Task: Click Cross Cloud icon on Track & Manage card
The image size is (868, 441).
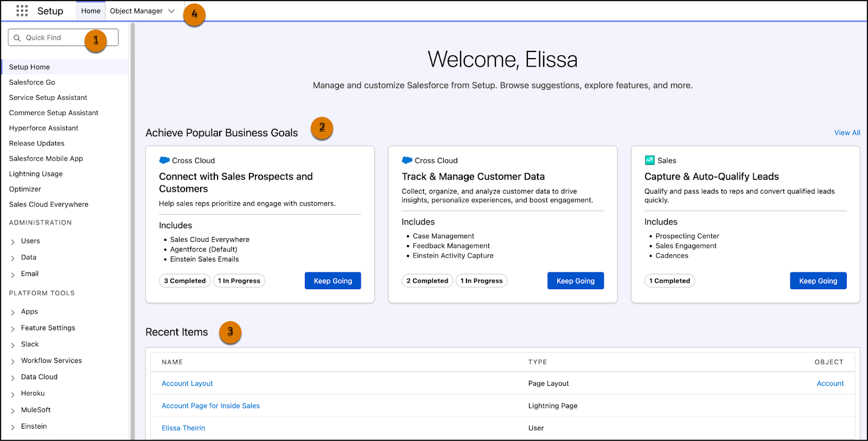Action: (407, 161)
